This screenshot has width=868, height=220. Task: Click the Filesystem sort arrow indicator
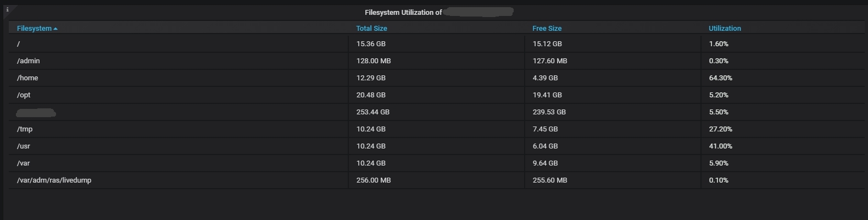pos(55,29)
